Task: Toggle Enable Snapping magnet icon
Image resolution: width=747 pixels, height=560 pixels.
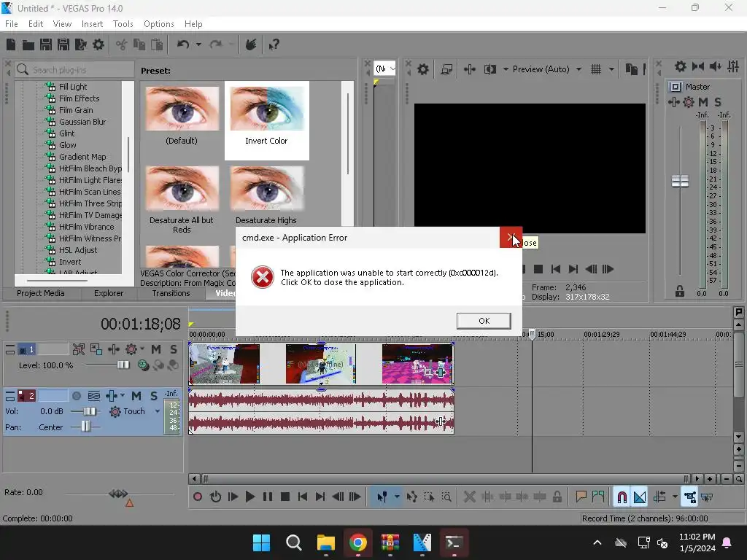Action: tap(622, 497)
